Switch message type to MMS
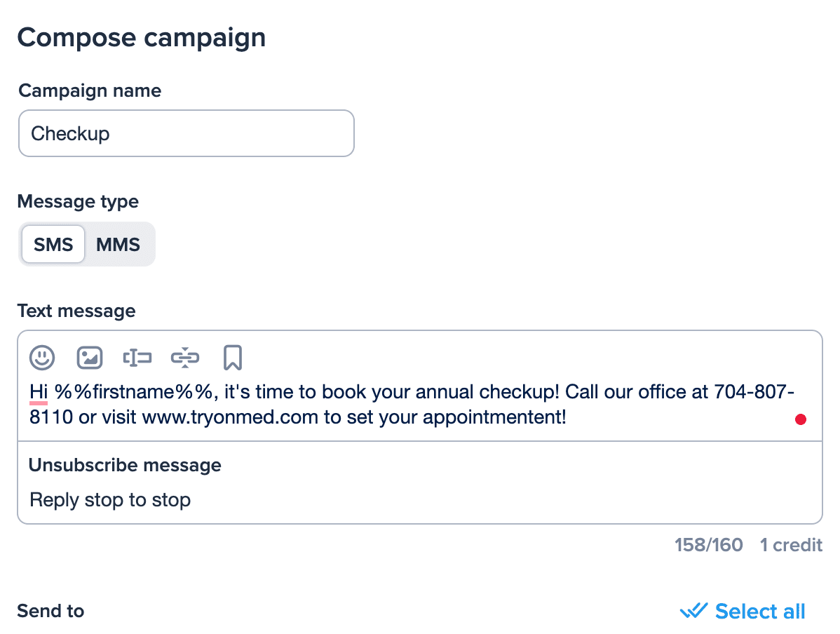The width and height of the screenshot is (840, 634). tap(118, 245)
